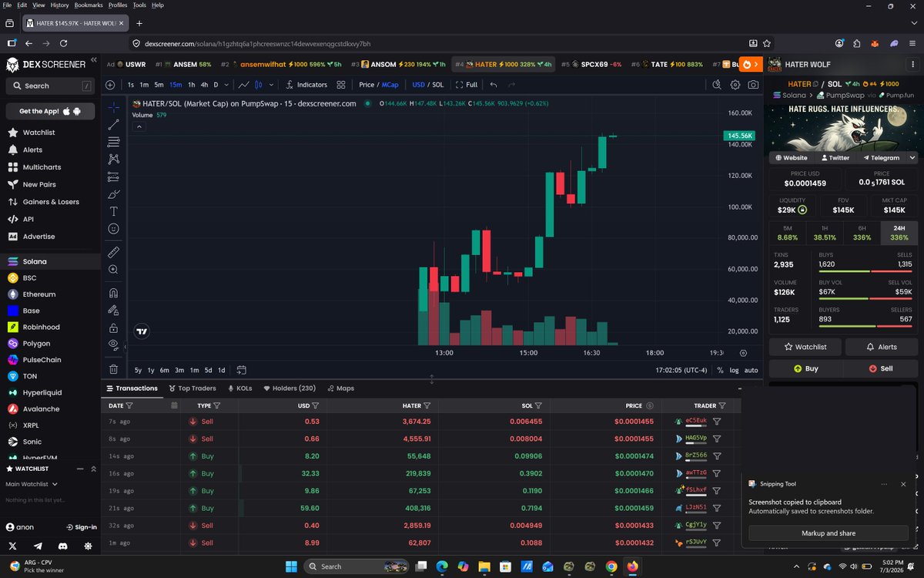
Task: Click the compare or add symbol icon
Action: point(110,85)
